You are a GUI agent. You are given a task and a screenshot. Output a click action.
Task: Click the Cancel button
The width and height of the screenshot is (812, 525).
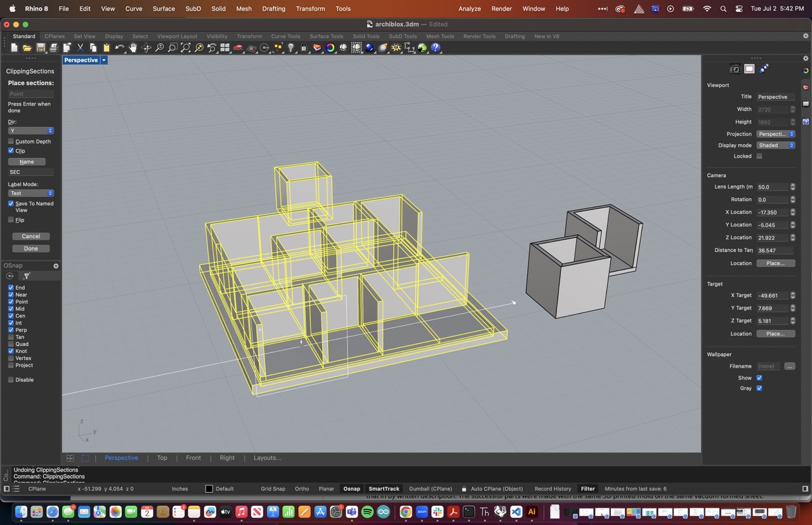point(31,236)
